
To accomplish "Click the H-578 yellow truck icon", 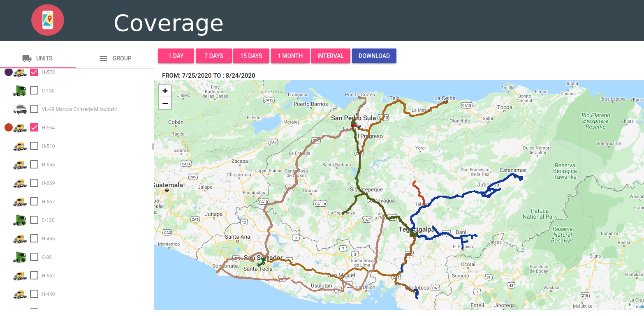I will 20,73.
